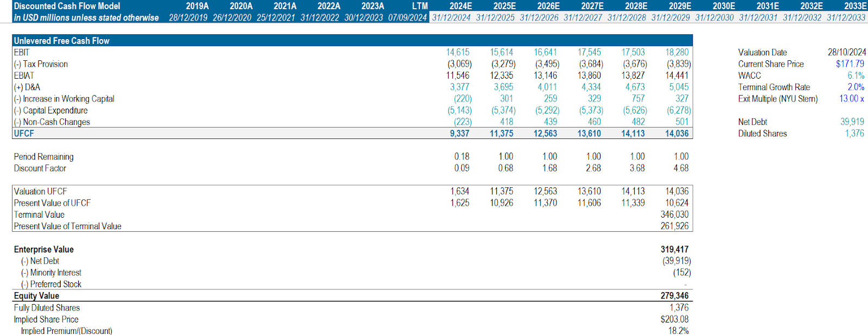Select the Discounted Cash Flow Model title cell

pyautogui.click(x=67, y=6)
